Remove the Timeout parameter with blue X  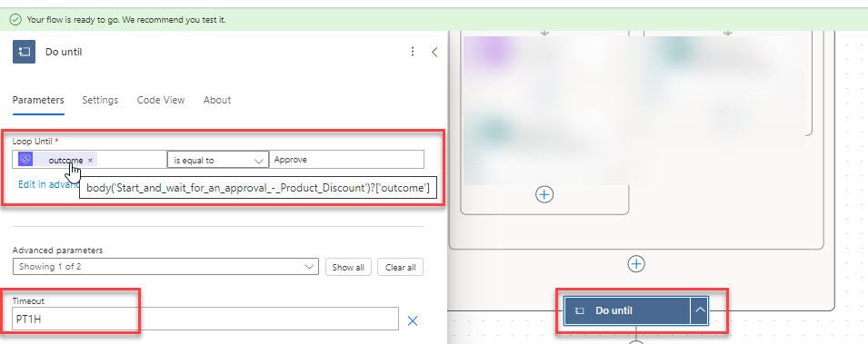tap(413, 320)
